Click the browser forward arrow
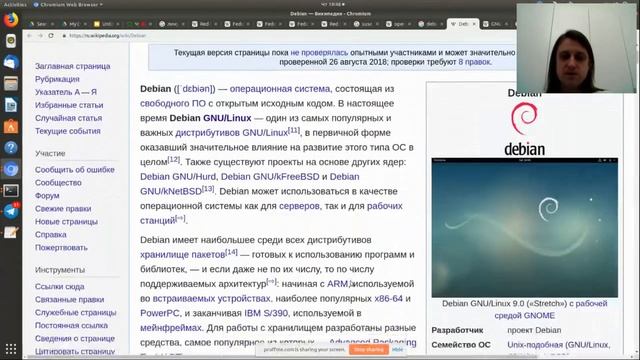640x360 pixels. [40, 36]
